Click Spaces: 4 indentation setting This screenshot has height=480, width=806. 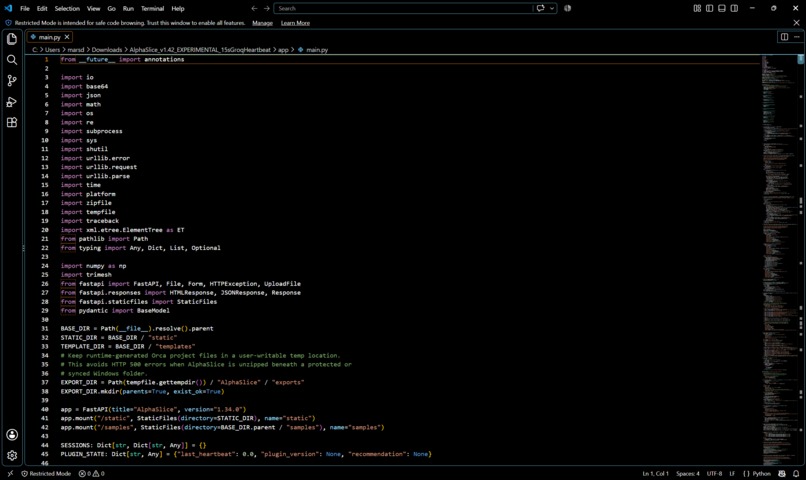pyautogui.click(x=688, y=473)
